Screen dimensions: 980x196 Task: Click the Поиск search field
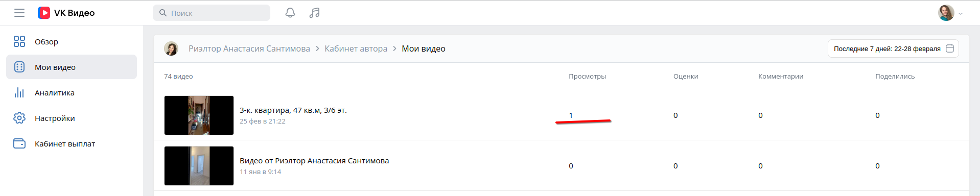pos(212,13)
